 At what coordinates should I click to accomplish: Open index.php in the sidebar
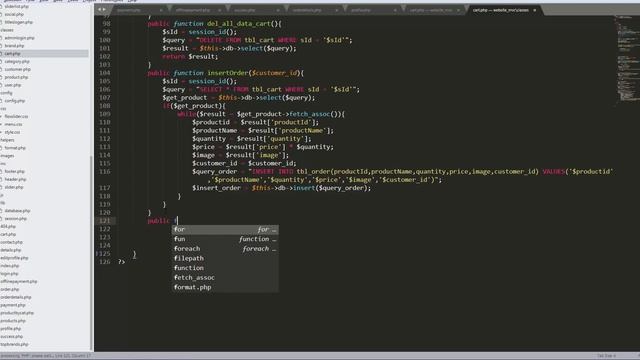pyautogui.click(x=10, y=266)
